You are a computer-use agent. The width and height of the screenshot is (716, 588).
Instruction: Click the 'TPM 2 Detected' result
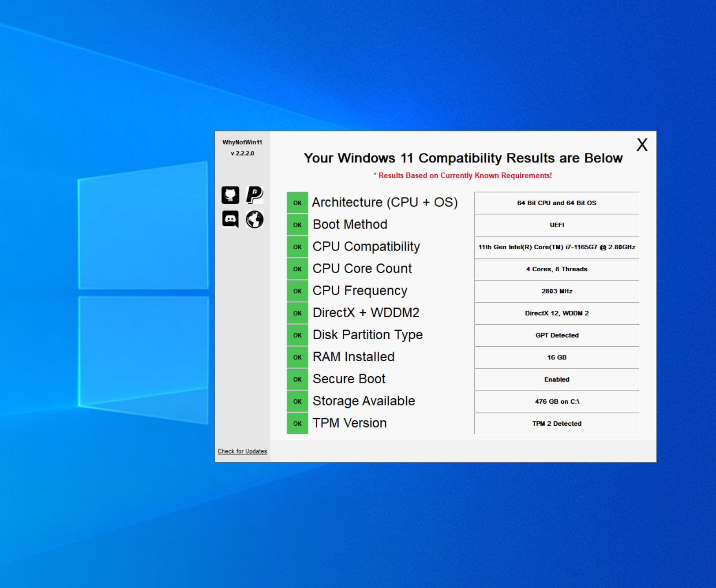click(x=557, y=423)
